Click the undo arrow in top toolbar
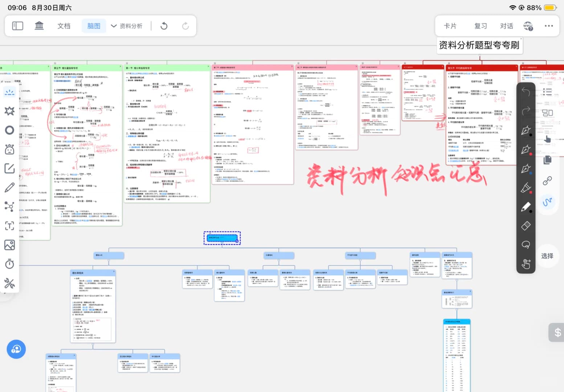 [x=164, y=26]
